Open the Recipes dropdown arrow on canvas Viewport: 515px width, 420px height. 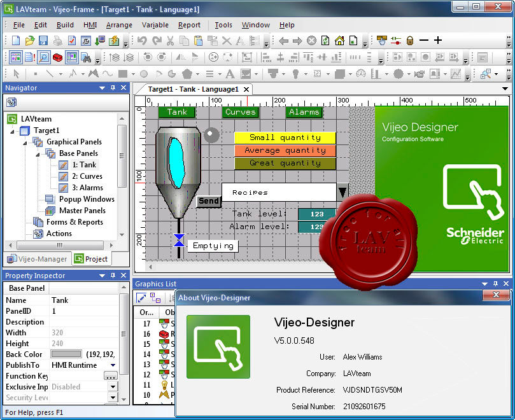click(342, 192)
